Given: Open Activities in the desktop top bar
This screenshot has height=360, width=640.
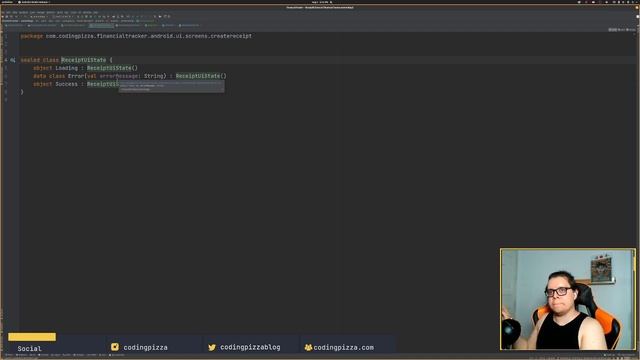Looking at the screenshot, I should point(7,2).
